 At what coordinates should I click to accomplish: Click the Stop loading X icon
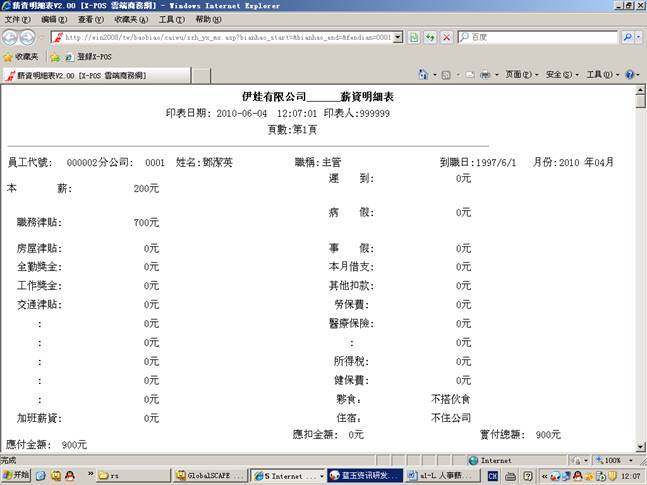click(x=446, y=37)
